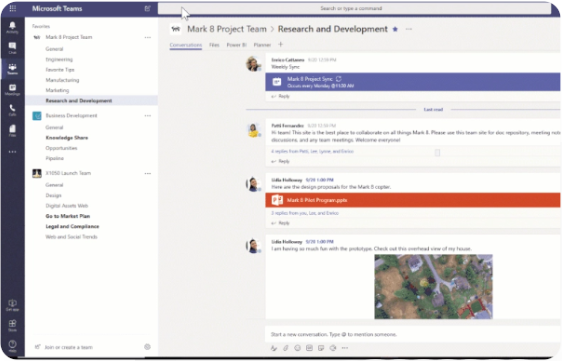Click the Attach file paperclip icon

[286, 348]
